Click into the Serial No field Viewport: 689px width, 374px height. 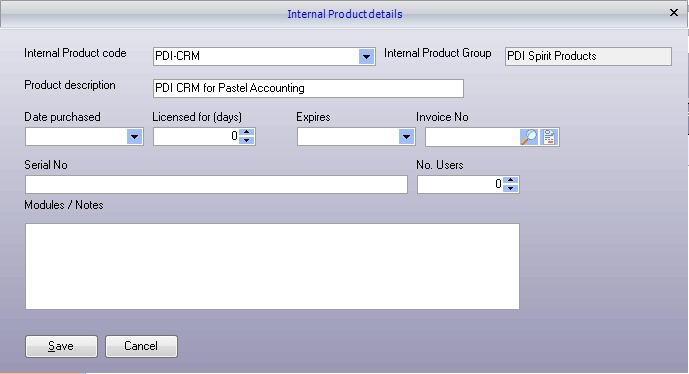(216, 185)
